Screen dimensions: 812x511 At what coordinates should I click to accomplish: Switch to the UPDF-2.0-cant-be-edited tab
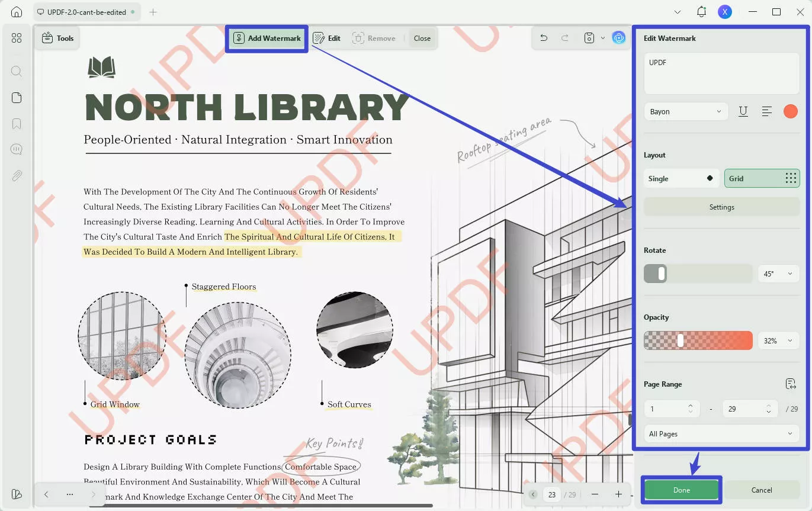pos(87,12)
